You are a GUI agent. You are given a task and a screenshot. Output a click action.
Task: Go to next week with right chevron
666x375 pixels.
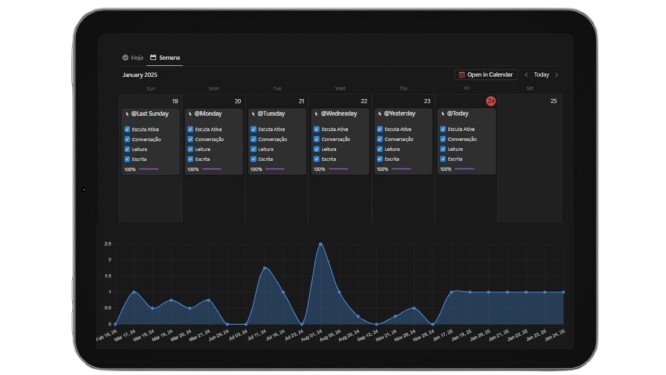tap(557, 75)
